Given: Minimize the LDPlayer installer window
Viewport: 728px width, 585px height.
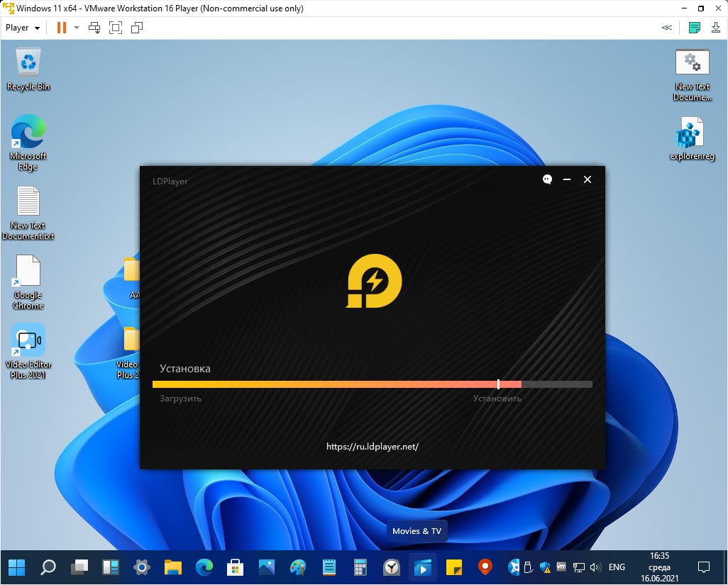Looking at the screenshot, I should click(x=567, y=179).
